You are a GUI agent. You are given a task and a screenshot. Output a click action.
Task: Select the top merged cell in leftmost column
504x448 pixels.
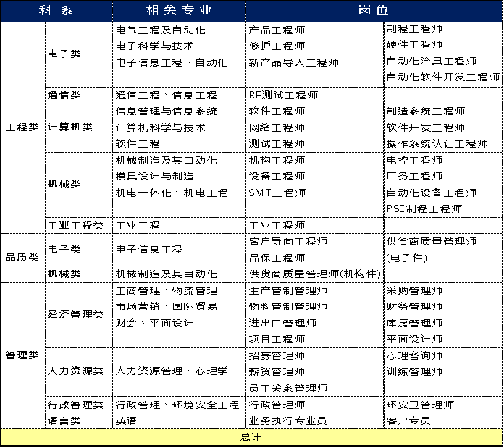22,127
